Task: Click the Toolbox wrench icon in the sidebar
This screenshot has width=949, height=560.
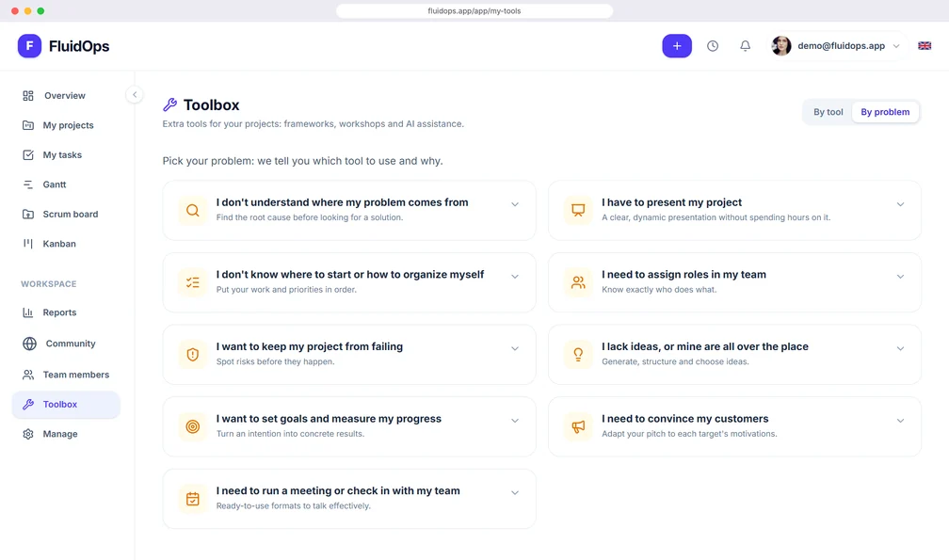Action: pos(28,405)
